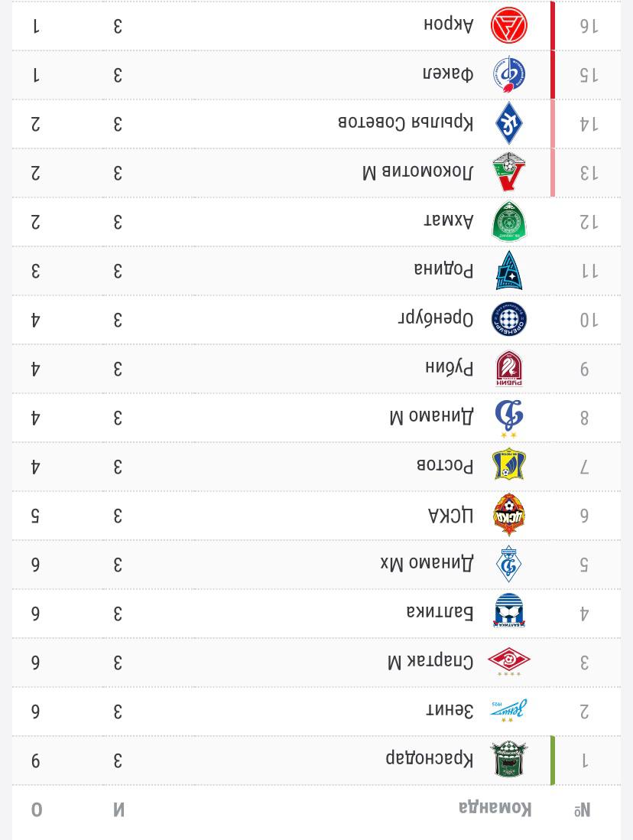Select the Динамо Мх team name
Image resolution: width=633 pixels, height=840 pixels.
(427, 562)
